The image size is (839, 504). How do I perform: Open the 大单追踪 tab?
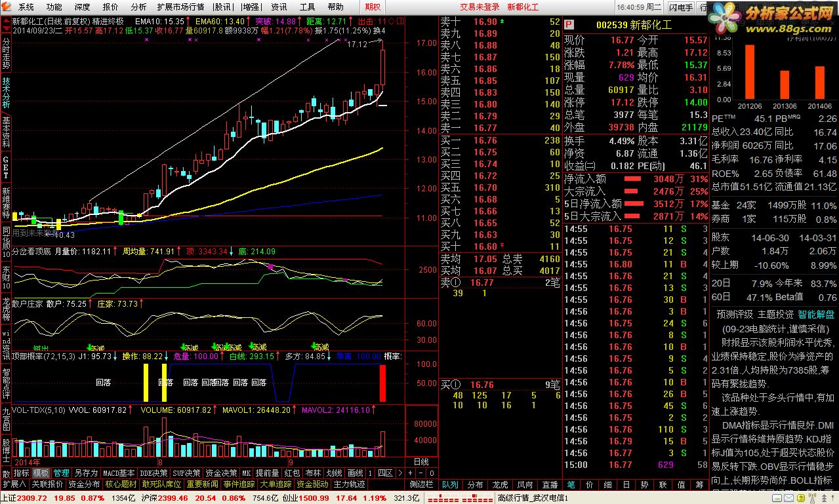pyautogui.click(x=276, y=484)
